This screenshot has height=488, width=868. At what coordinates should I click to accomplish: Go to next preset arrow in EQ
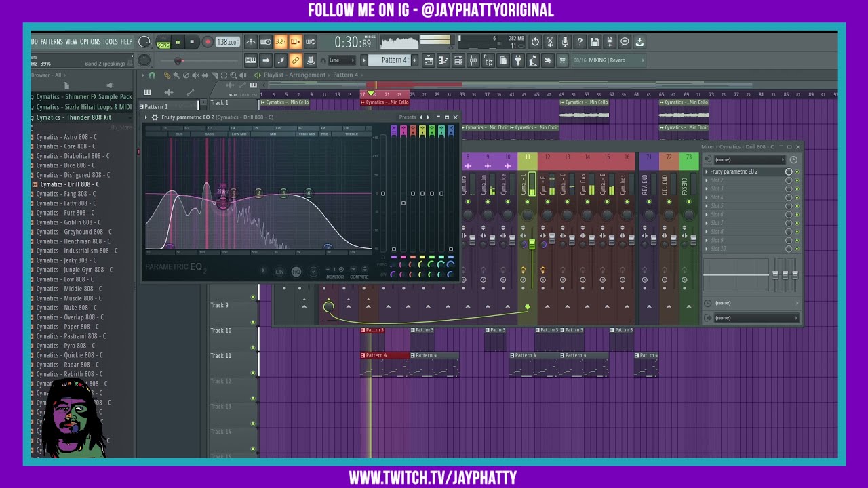point(428,117)
